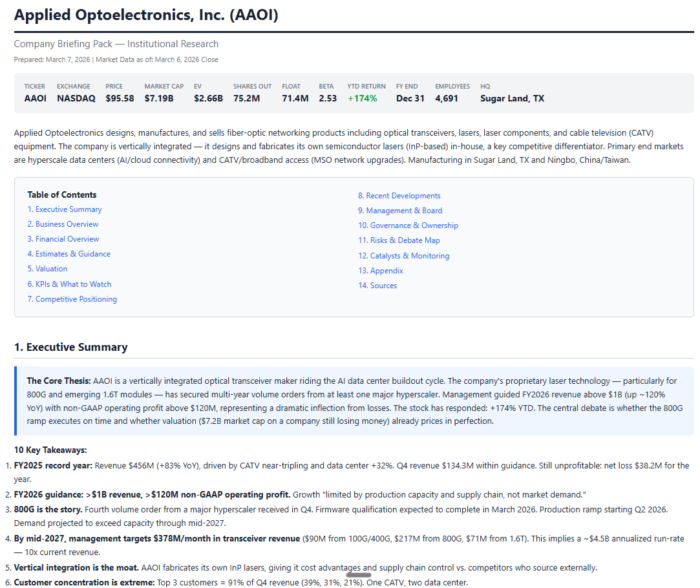The height and width of the screenshot is (588, 700).
Task: Click the Company Briefing Pack subtitle
Action: [116, 44]
